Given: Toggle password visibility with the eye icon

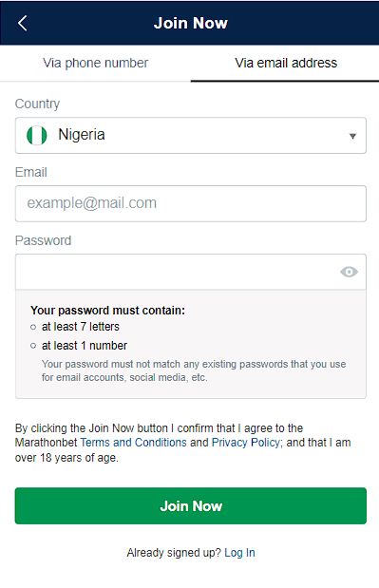Looking at the screenshot, I should tap(349, 272).
